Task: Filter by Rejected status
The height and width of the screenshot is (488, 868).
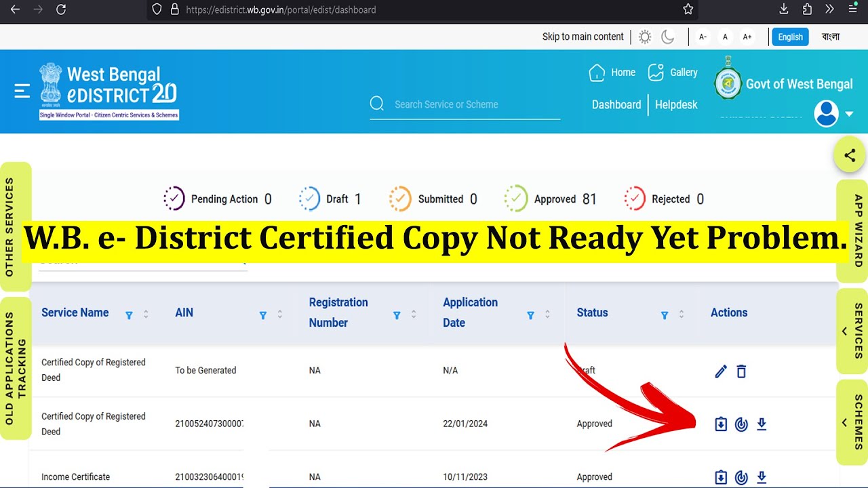Action: (665, 199)
